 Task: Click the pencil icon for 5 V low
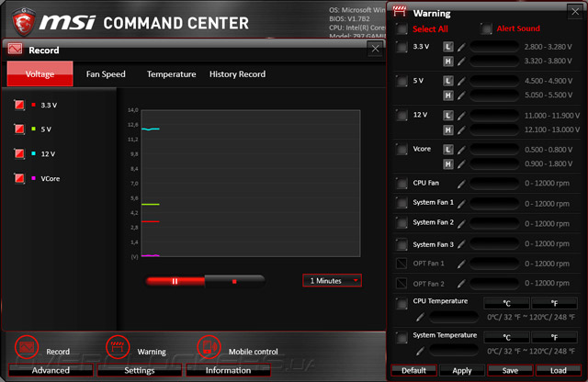461,81
